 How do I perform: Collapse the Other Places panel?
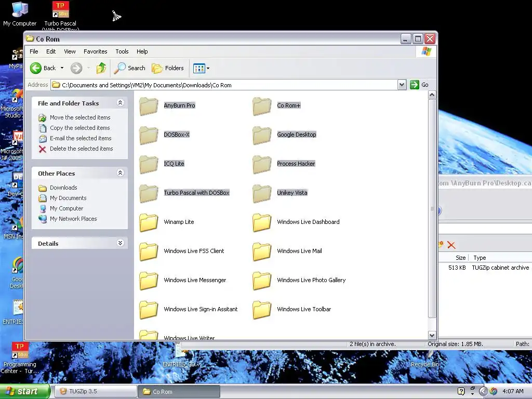click(x=120, y=173)
